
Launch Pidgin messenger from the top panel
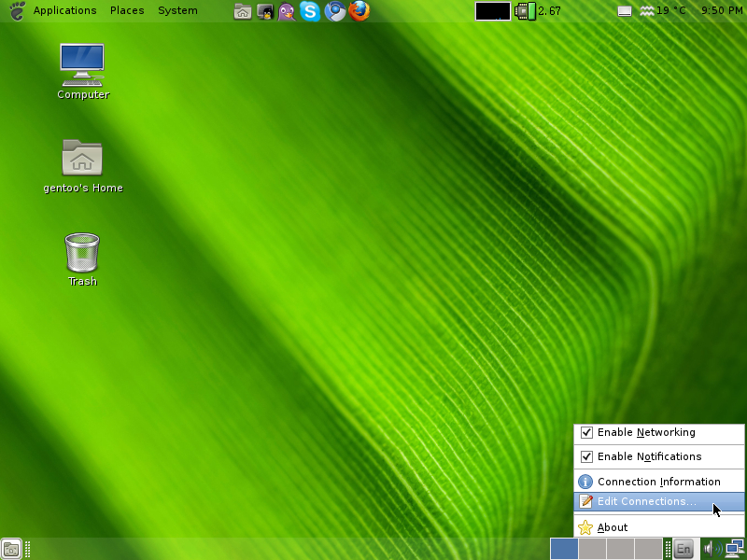tap(287, 11)
